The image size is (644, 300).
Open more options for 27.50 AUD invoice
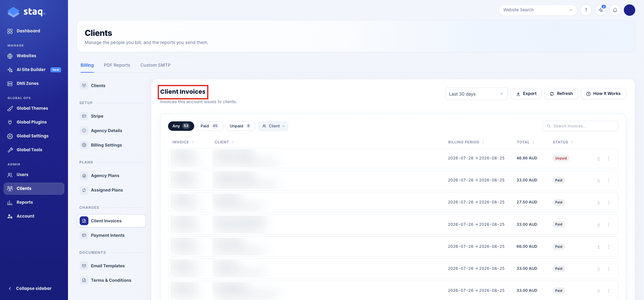point(609,203)
